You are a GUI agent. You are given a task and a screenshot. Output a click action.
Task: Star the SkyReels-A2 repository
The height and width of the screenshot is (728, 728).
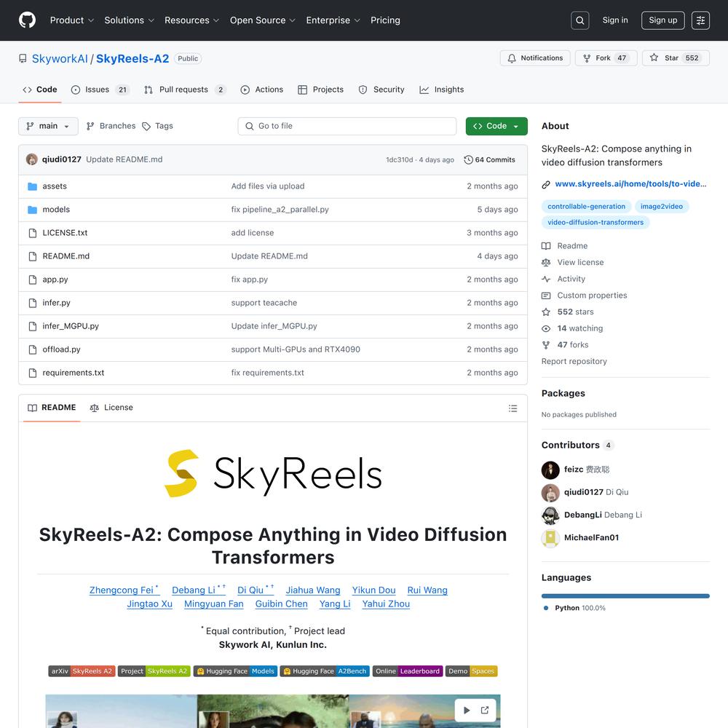pos(676,58)
